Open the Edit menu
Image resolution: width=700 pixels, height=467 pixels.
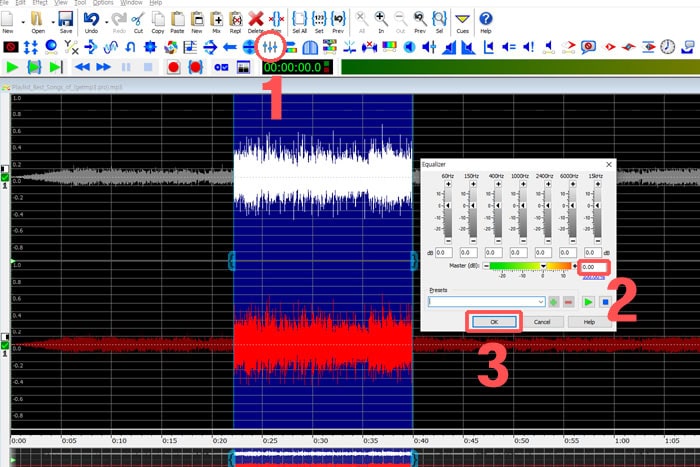click(20, 3)
